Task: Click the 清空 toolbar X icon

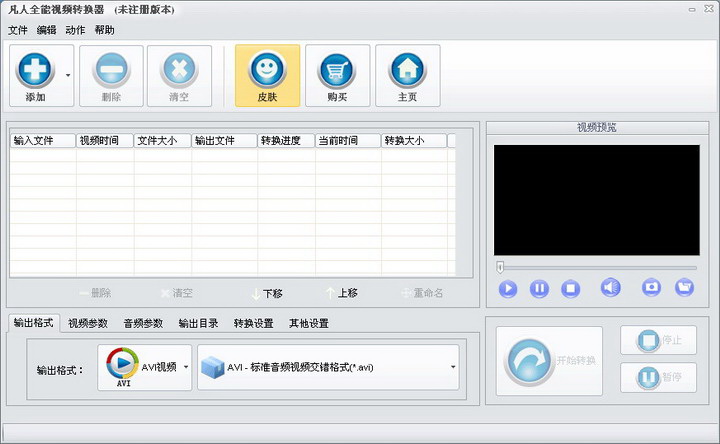Action: 179,70
